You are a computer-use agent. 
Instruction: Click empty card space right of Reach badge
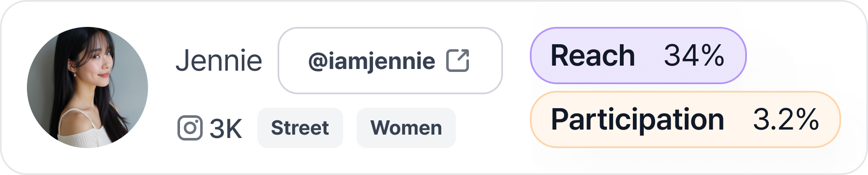click(799, 55)
